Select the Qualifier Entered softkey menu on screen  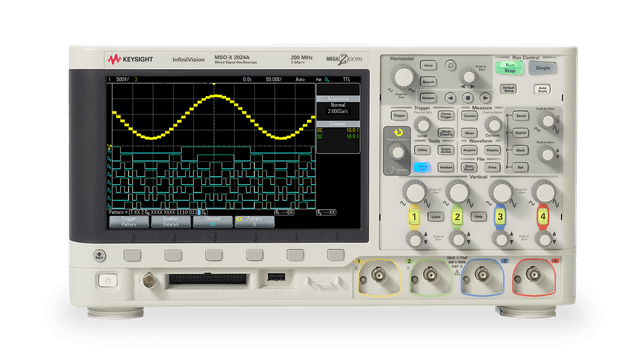tap(171, 222)
